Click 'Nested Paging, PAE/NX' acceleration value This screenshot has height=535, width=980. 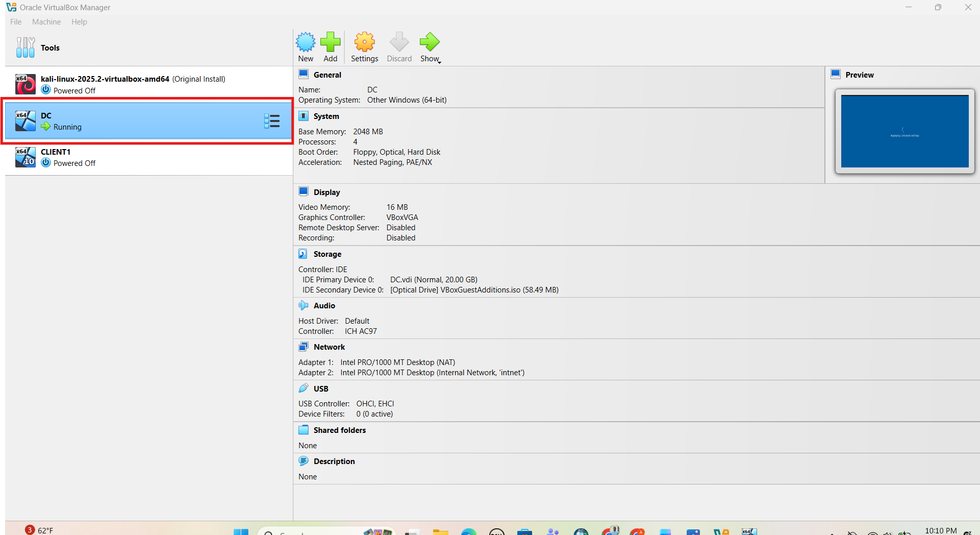[392, 162]
